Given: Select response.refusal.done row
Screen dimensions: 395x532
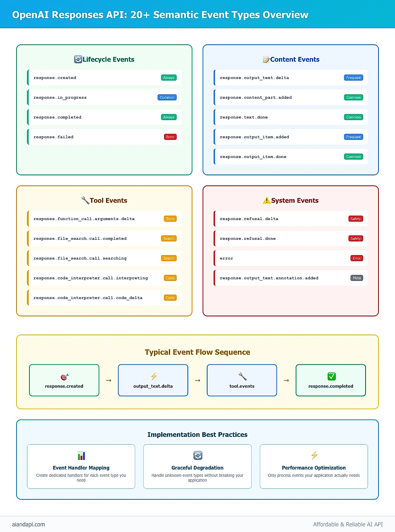Looking at the screenshot, I should pyautogui.click(x=291, y=239).
